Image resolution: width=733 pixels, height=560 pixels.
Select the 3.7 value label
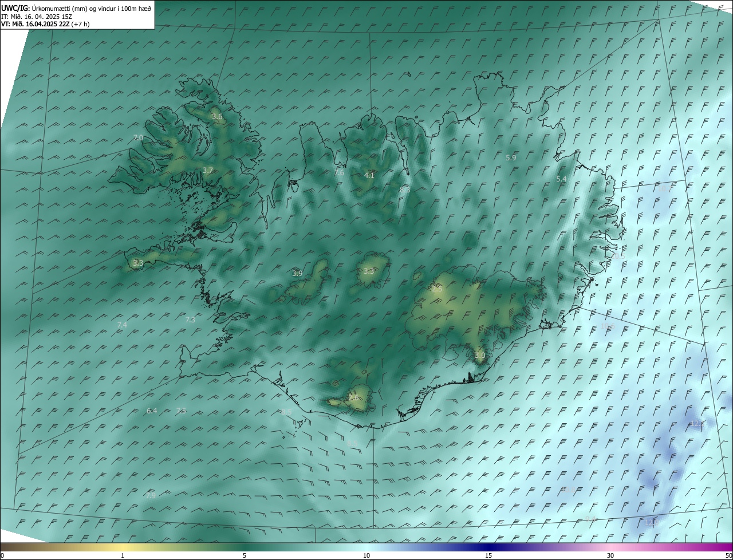208,170
